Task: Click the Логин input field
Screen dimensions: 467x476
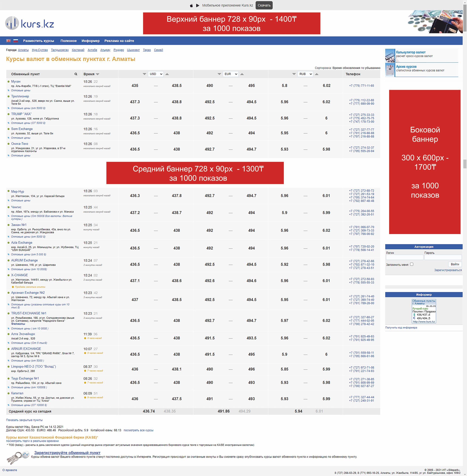Action: (x=404, y=257)
